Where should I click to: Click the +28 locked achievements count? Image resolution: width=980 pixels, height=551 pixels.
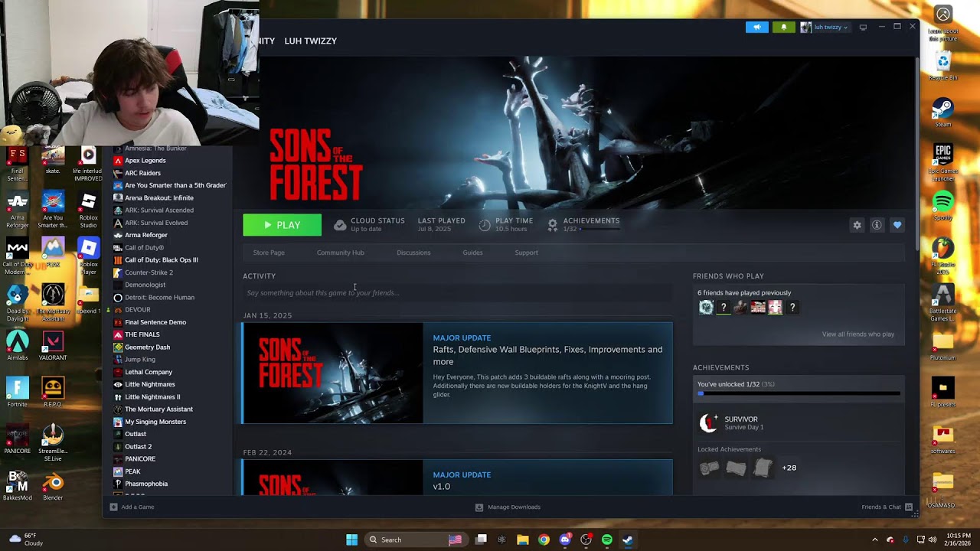pyautogui.click(x=789, y=468)
